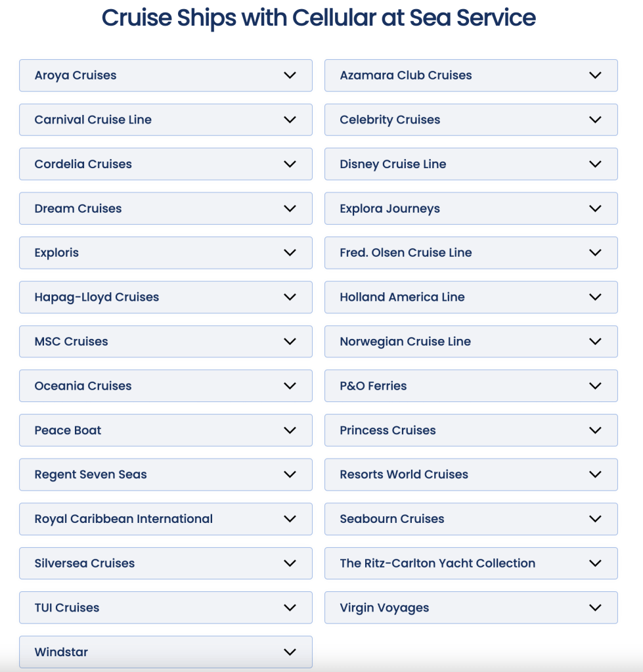Viewport: 643px width, 672px height.
Task: Expand the Aroya Cruises accordion
Action: tap(166, 76)
